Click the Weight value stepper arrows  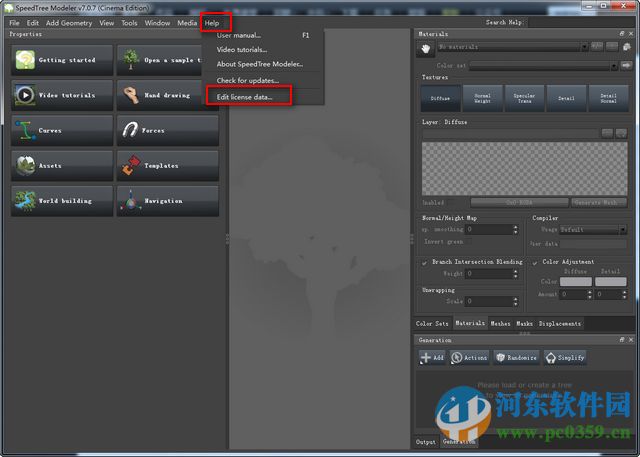tap(516, 274)
